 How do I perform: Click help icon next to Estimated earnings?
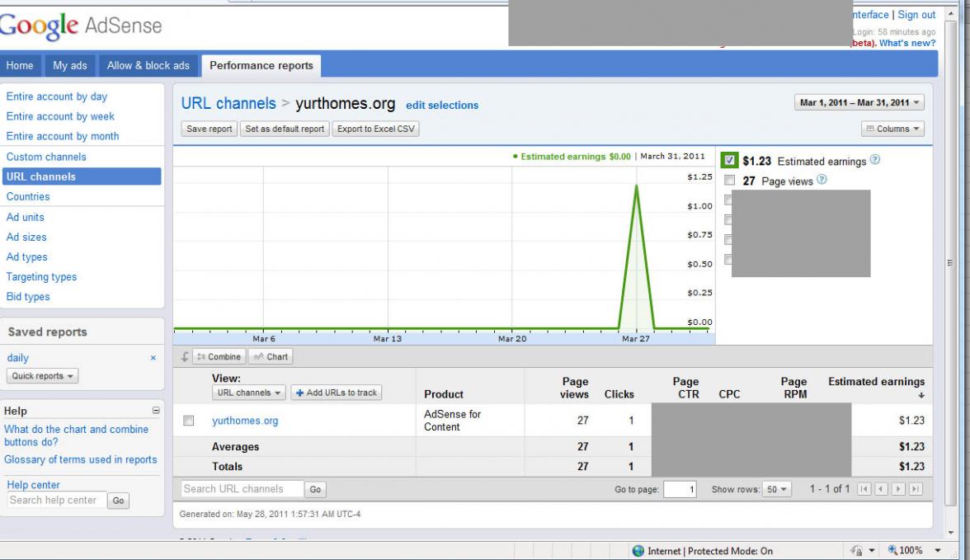875,161
